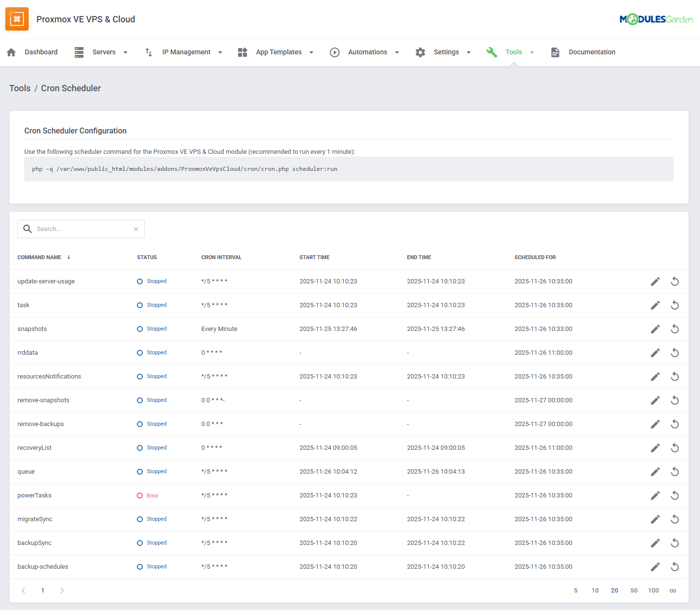Edit the backup-schedules cron entry
The image size is (700, 610).
[655, 567]
